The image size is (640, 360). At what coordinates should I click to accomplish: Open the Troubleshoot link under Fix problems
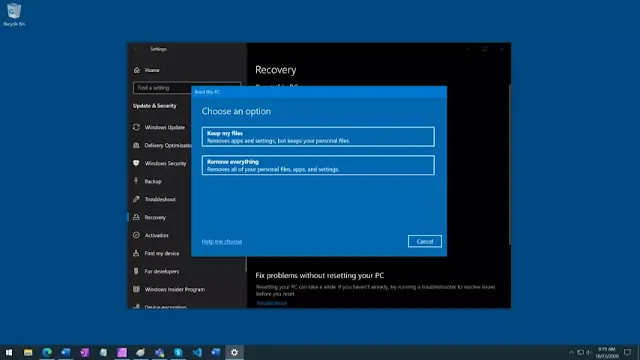click(271, 303)
